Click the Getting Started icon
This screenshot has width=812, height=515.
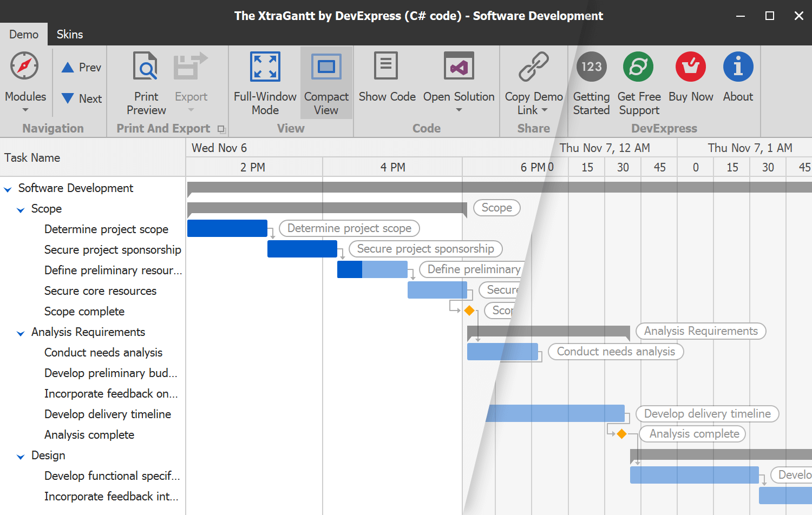tap(591, 66)
